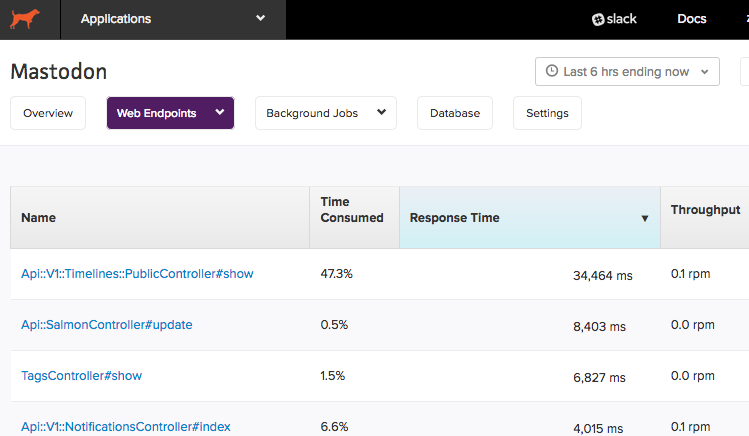Click the 0.0 rpm throughput for TagsController

693,376
